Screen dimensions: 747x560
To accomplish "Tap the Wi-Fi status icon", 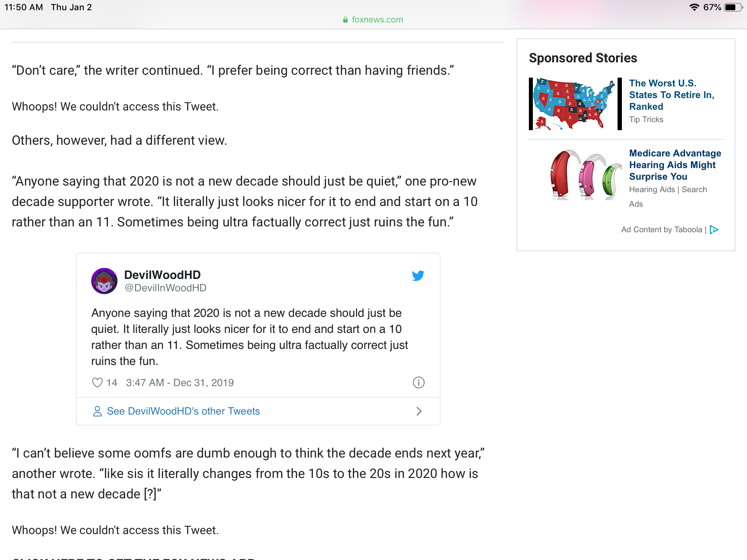I will pos(694,7).
